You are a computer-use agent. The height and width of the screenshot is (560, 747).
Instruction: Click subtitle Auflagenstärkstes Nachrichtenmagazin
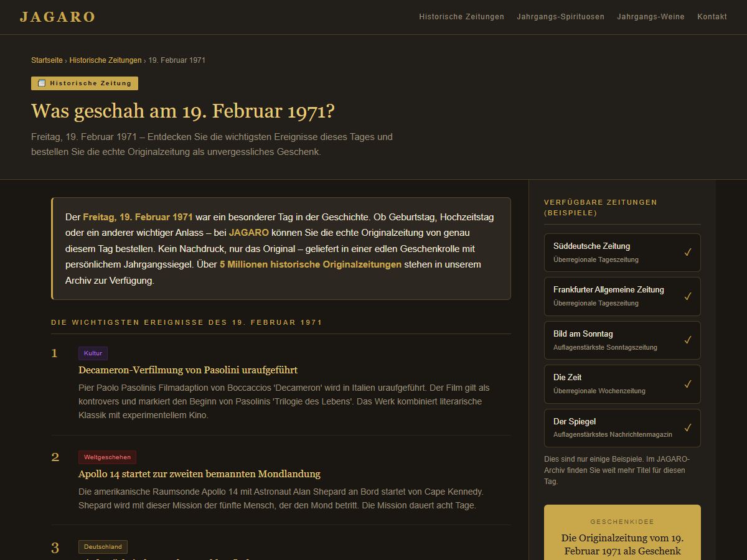click(613, 435)
